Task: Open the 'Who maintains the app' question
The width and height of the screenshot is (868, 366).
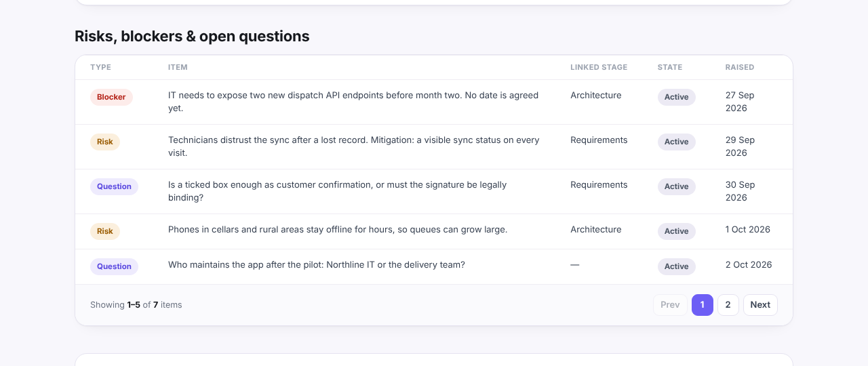Action: pos(317,265)
